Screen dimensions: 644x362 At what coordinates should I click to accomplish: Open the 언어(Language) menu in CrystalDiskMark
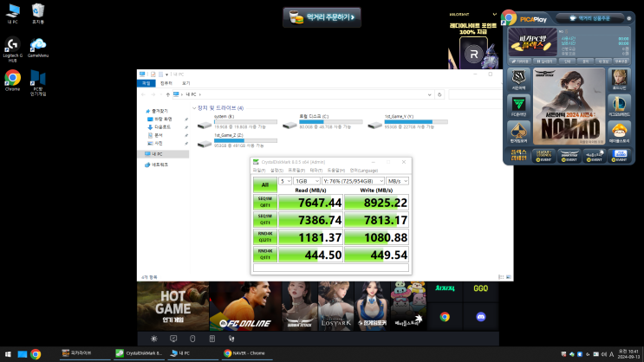pos(363,171)
